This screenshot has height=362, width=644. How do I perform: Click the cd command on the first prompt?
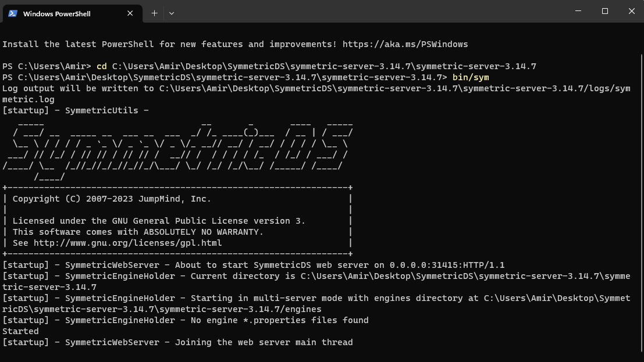point(101,66)
